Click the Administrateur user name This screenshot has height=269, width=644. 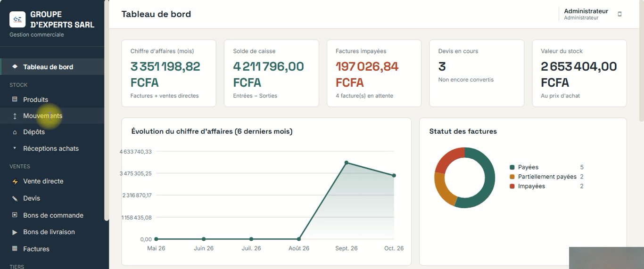(x=586, y=11)
